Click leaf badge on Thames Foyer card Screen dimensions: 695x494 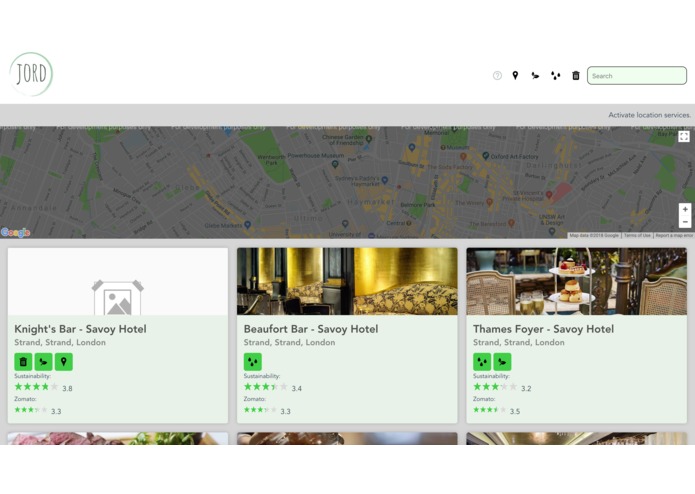point(502,362)
